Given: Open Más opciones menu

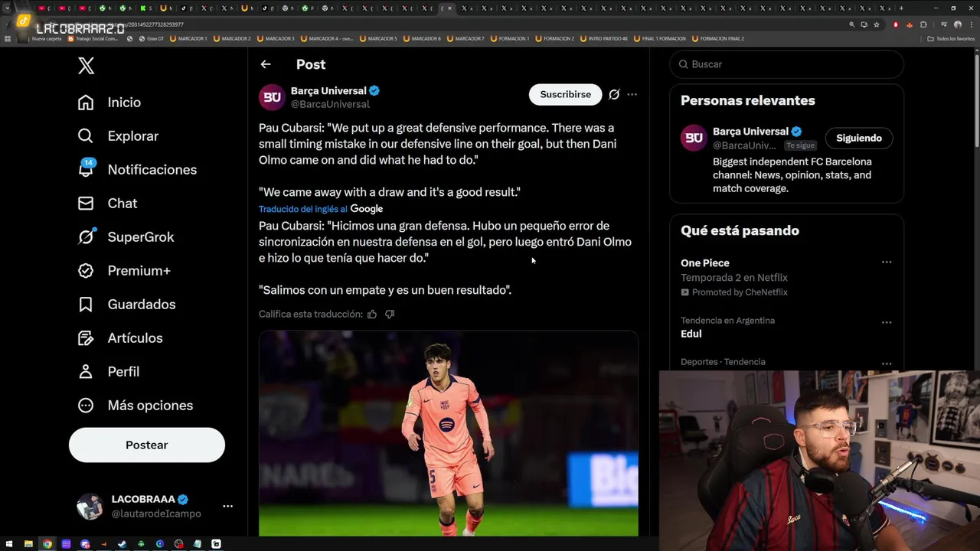Looking at the screenshot, I should coord(135,406).
